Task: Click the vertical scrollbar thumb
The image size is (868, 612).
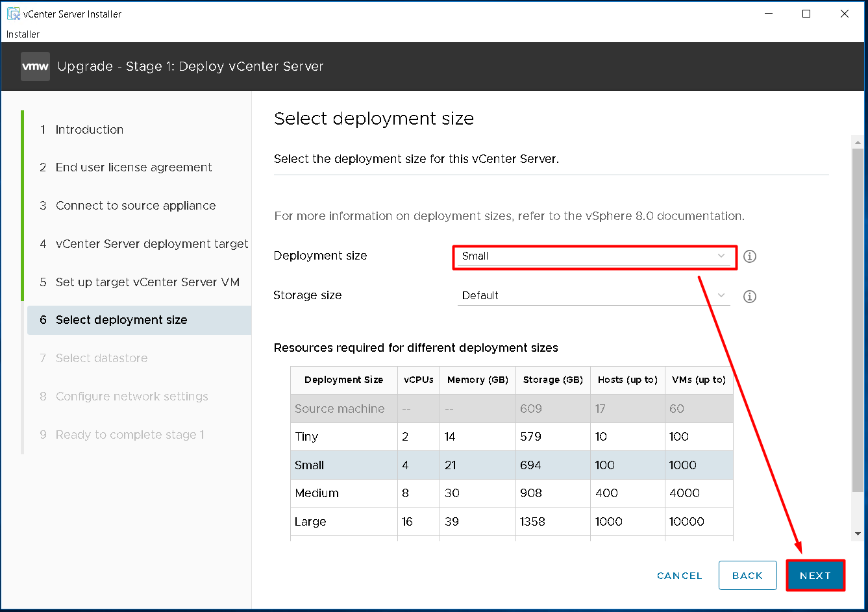Action: [x=858, y=319]
